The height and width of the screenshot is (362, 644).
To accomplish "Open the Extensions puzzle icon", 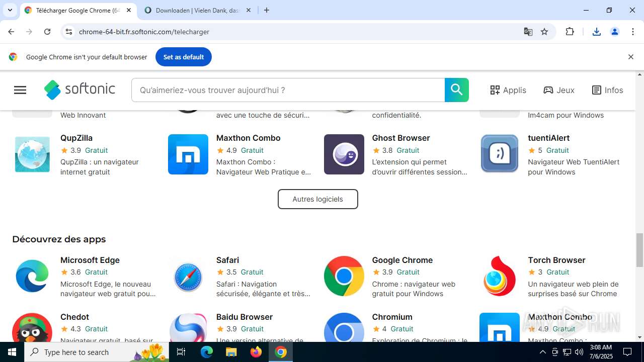I will 570,32.
